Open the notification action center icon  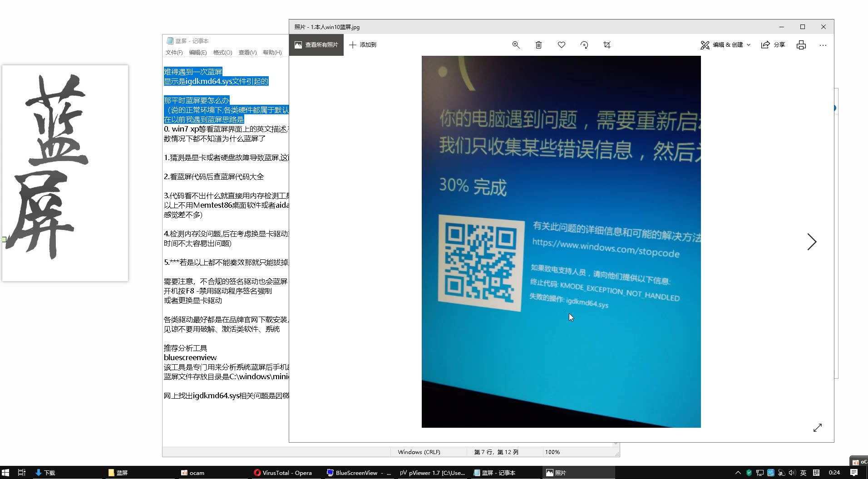[x=854, y=473]
